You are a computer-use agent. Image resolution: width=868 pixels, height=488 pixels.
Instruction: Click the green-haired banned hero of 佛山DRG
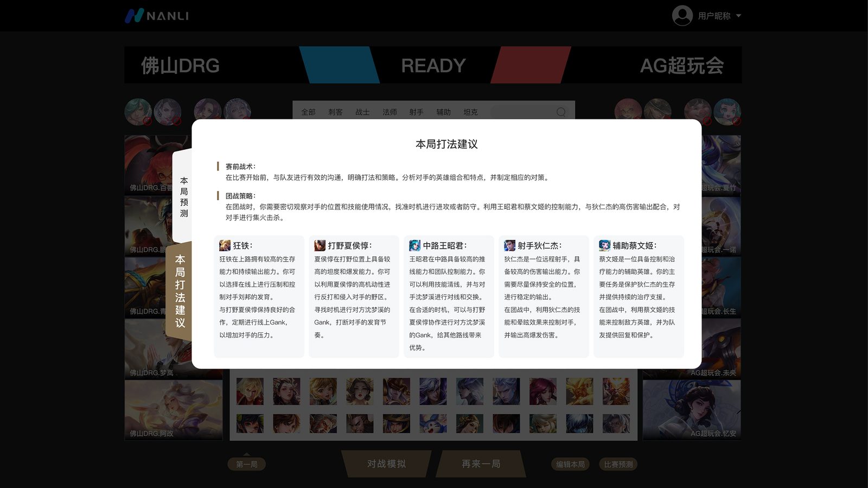tap(138, 112)
